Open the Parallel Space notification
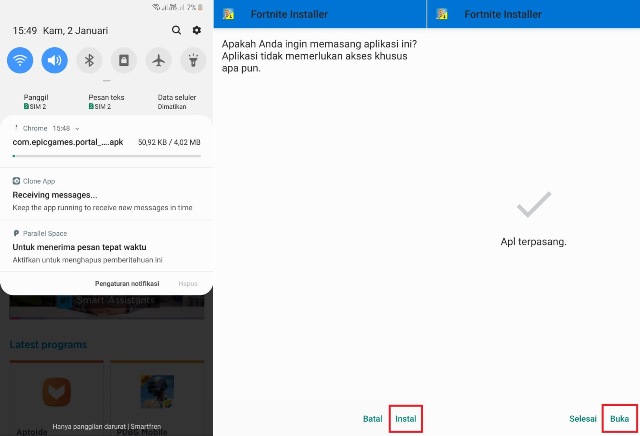This screenshot has width=640, height=436. pyautogui.click(x=107, y=246)
